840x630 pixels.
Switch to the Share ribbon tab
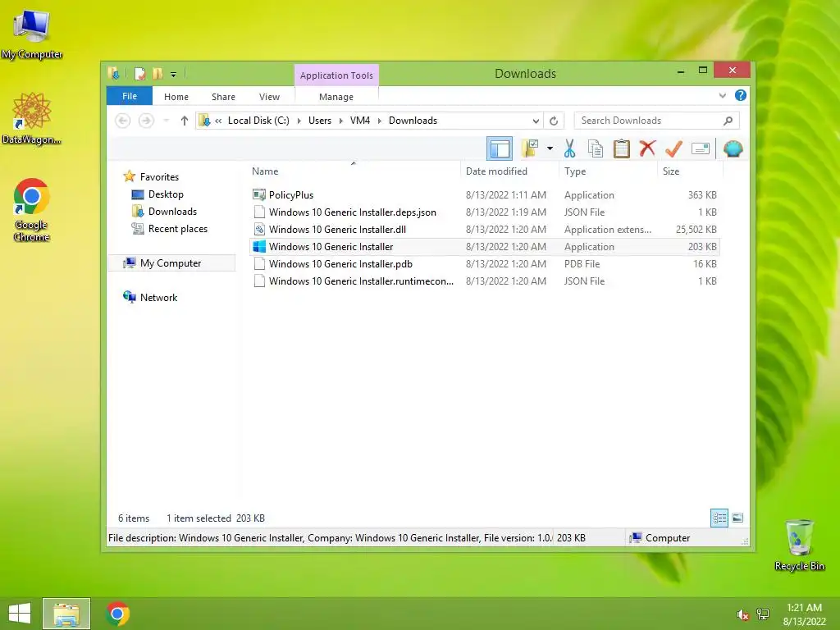[223, 97]
